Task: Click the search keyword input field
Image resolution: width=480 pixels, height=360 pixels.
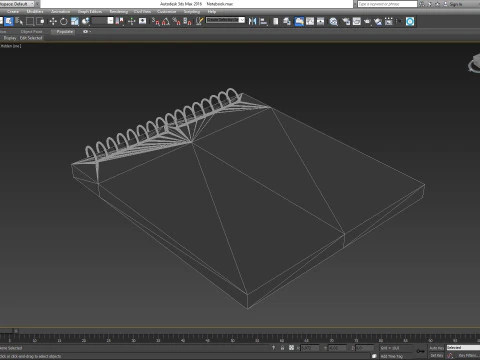Action: point(387,4)
